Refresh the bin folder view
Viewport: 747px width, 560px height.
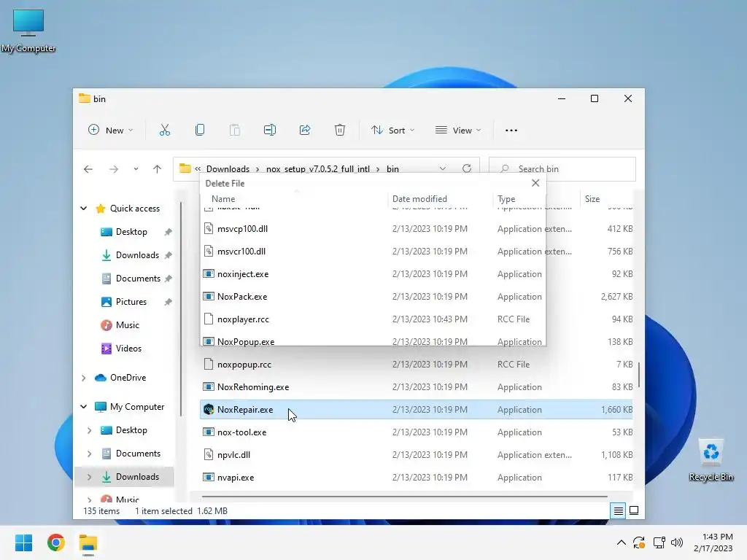[x=467, y=168]
